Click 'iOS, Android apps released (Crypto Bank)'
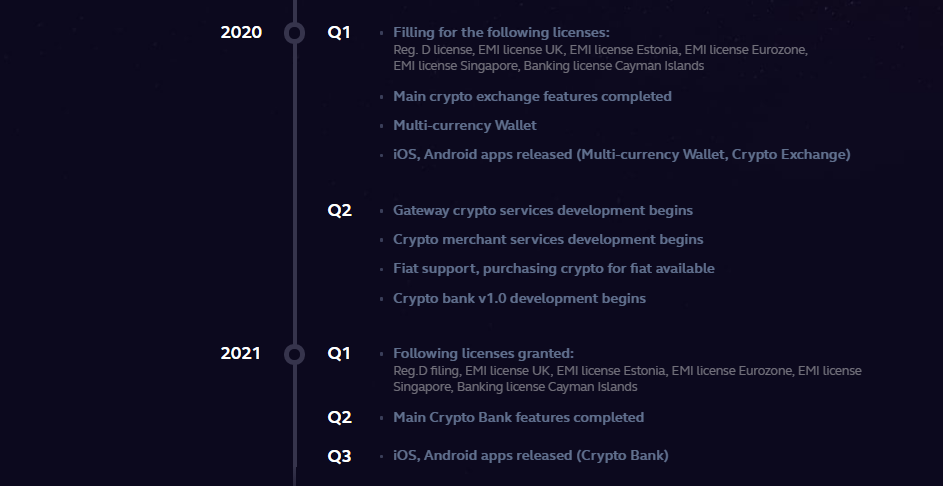Viewport: 943px width, 486px height. point(531,456)
